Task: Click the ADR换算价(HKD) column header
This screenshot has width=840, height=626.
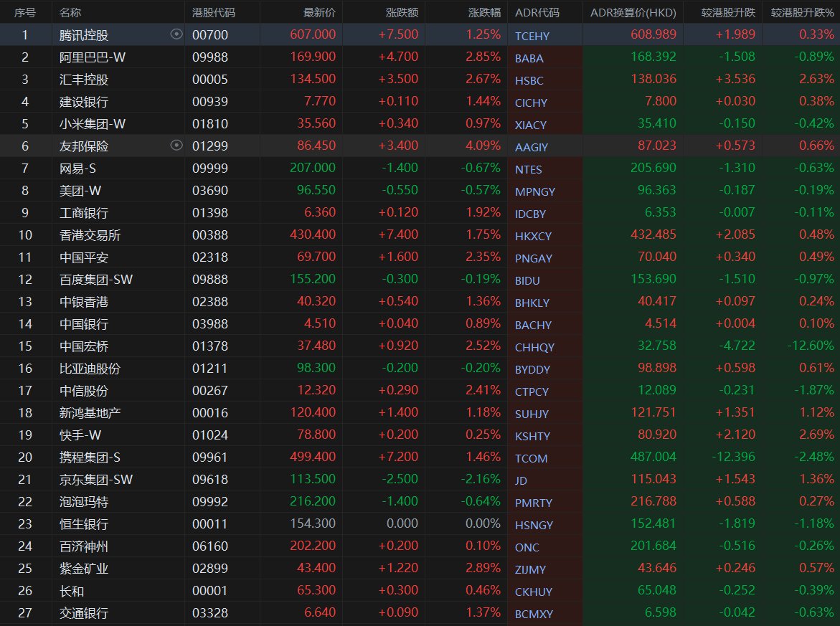Action: tap(633, 12)
